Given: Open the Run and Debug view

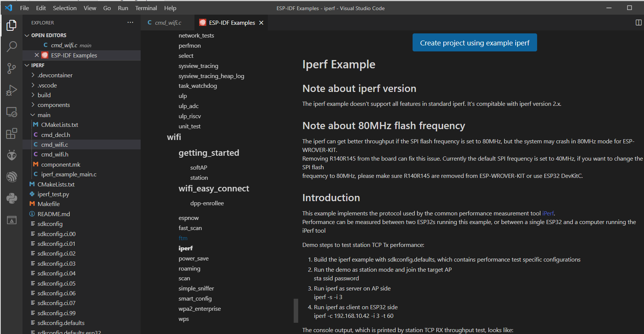Looking at the screenshot, I should 12,90.
